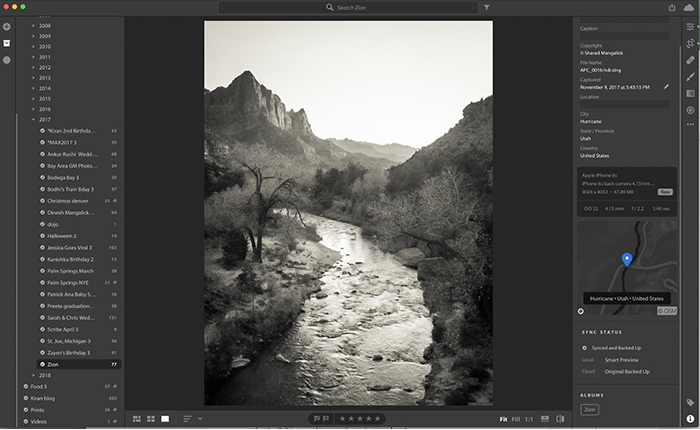Expand the 2008 folder
The width and height of the screenshot is (700, 430).
click(x=33, y=26)
